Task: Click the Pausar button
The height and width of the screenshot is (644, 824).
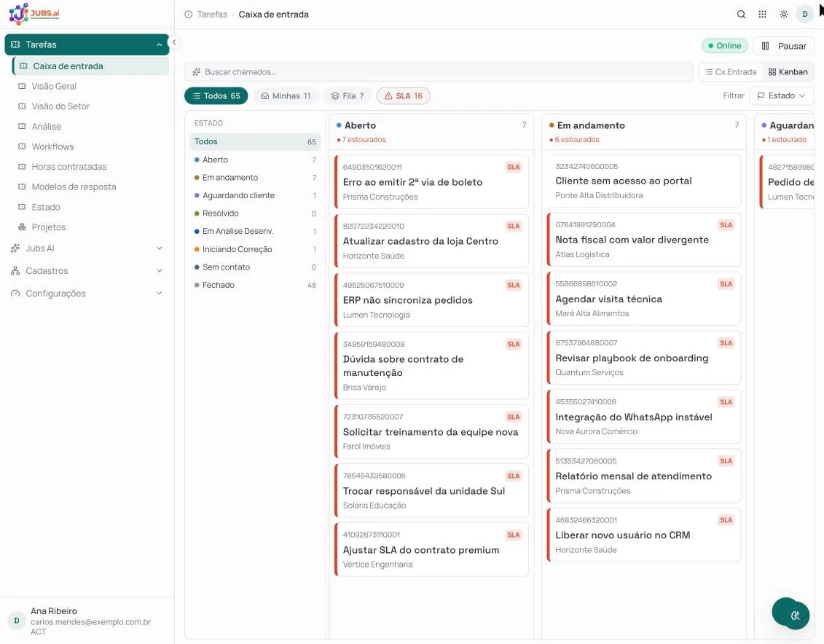Action: coord(783,46)
